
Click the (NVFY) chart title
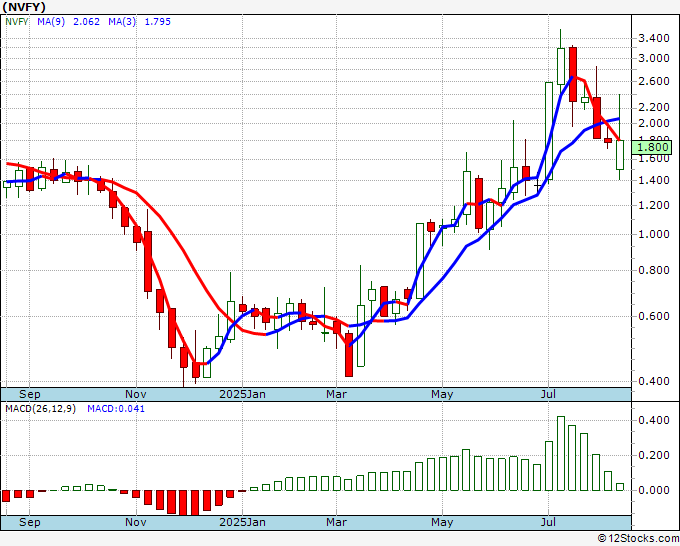pyautogui.click(x=24, y=7)
